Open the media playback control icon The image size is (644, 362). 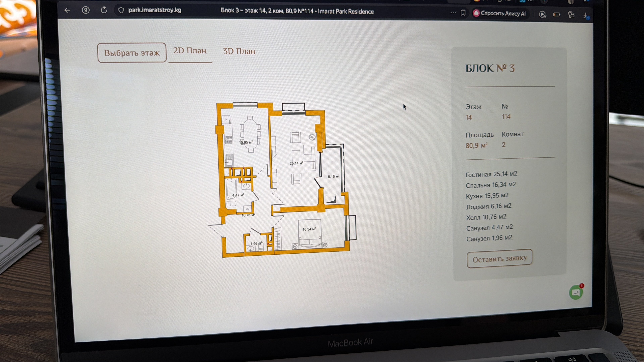coord(542,14)
